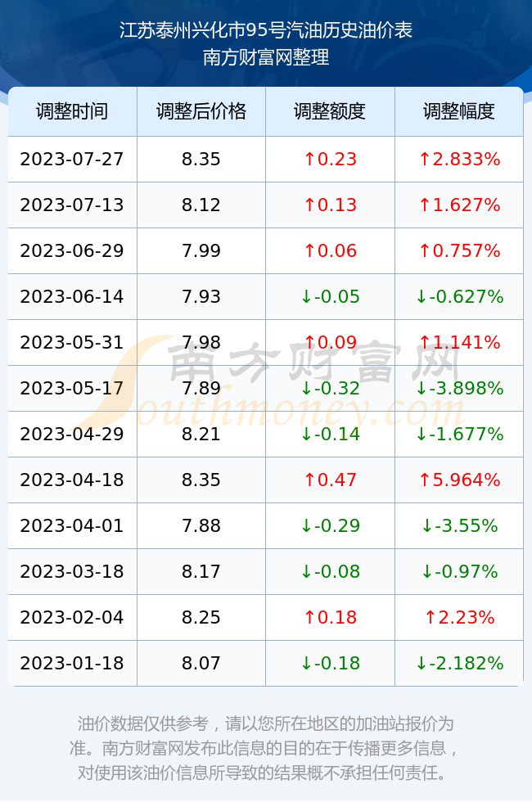
Task: Click the 南方财富网整理 subtitle text
Action: point(266,56)
